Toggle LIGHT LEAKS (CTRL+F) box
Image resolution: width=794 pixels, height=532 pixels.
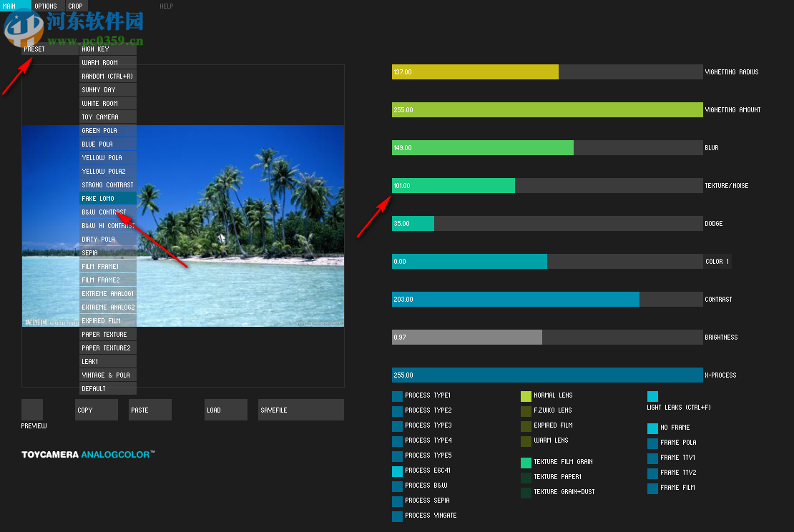tap(652, 396)
